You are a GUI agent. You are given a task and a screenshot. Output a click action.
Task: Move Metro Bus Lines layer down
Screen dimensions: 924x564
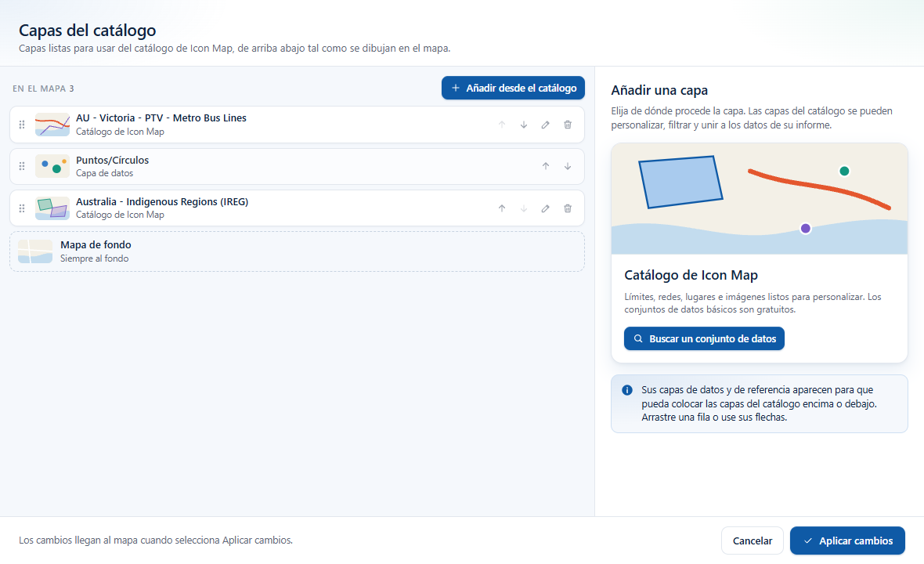point(523,125)
